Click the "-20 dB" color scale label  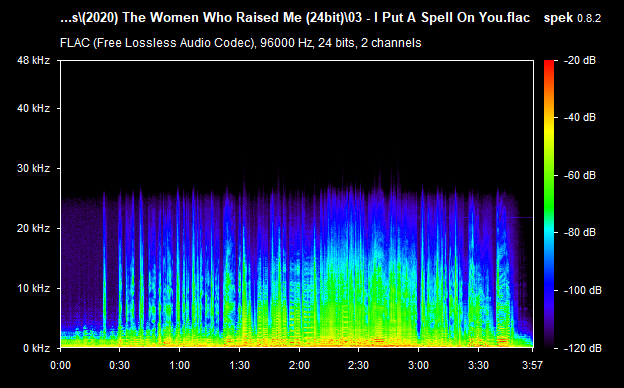coord(580,60)
